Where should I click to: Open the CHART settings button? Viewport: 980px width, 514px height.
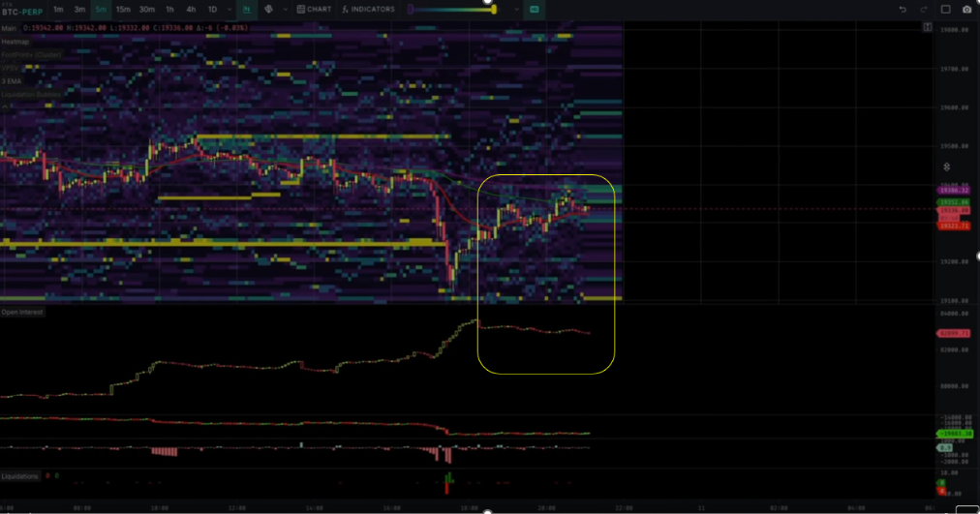pos(315,10)
